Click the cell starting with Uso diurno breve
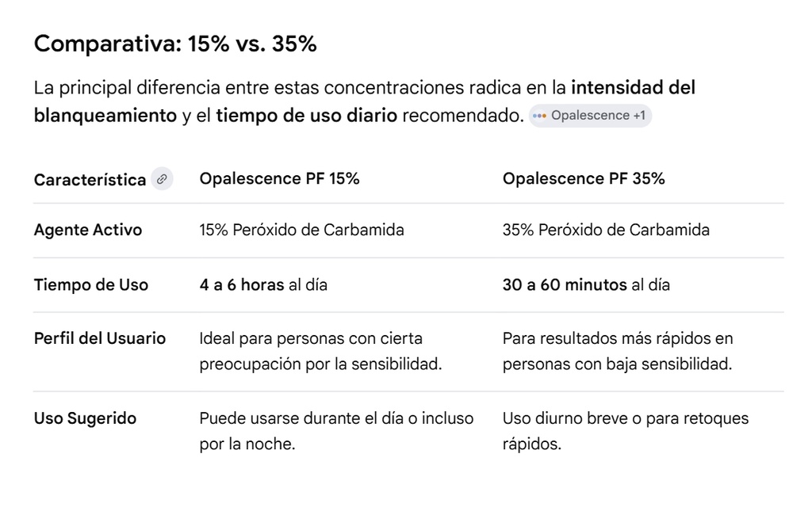This screenshot has width=812, height=511. [x=625, y=431]
